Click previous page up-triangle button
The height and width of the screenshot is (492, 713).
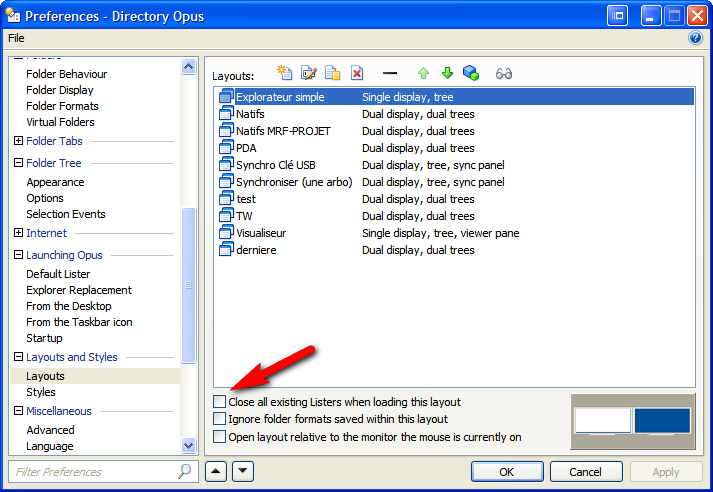216,471
